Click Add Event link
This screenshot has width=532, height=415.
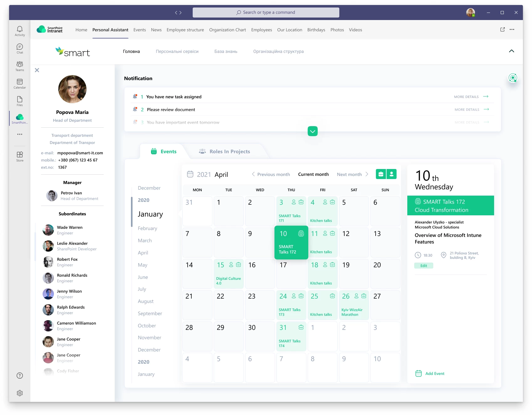coord(435,373)
